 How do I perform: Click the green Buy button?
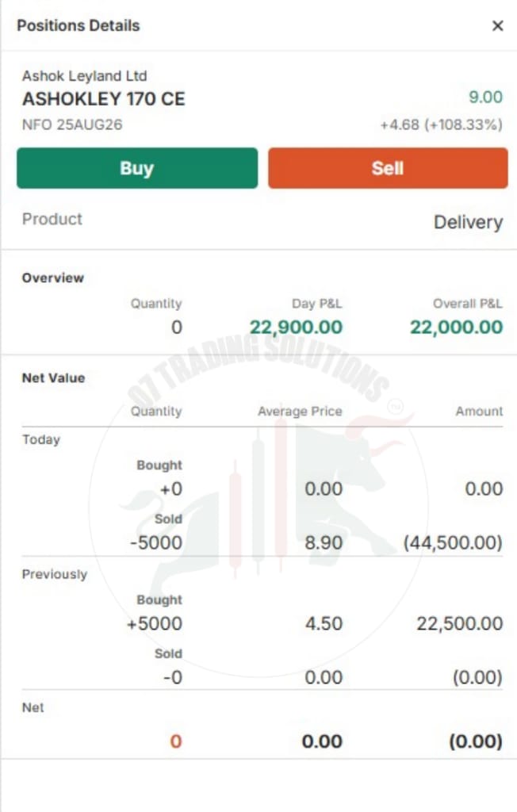(136, 168)
